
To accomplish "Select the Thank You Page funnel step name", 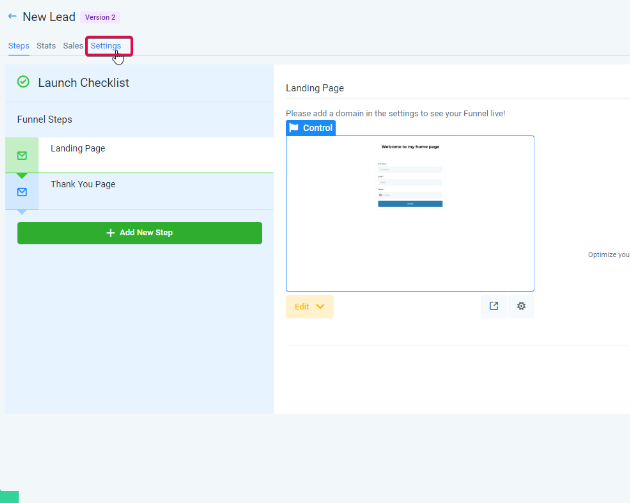I will tap(83, 184).
